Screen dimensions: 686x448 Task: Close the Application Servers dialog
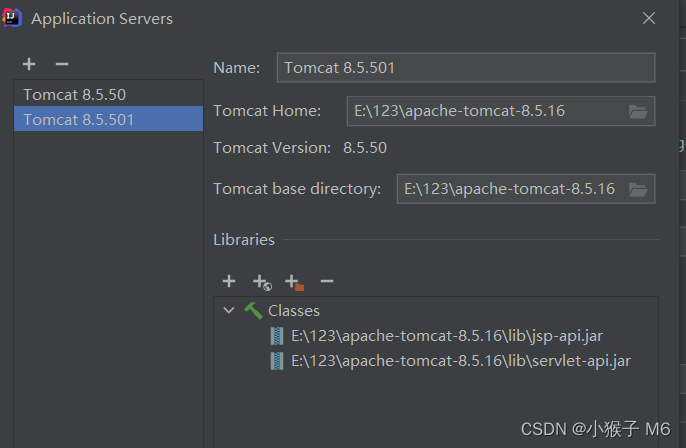point(649,18)
